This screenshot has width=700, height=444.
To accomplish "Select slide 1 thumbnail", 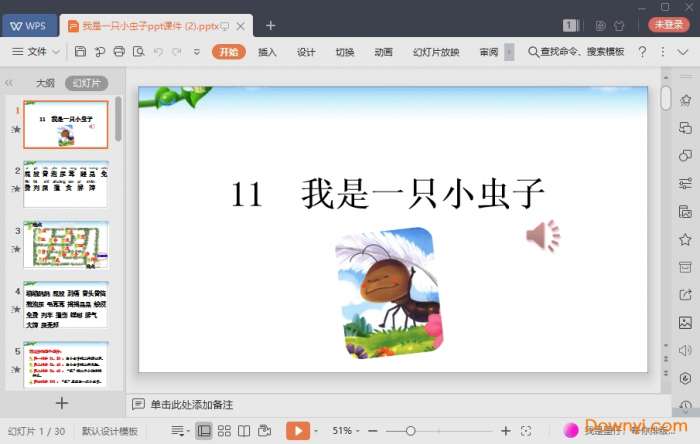I will (x=66, y=124).
